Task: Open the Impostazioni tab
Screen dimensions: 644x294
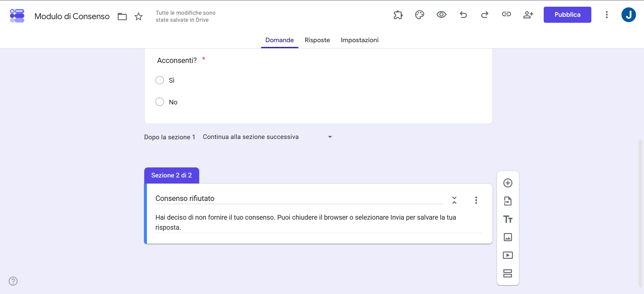Action: pos(360,40)
